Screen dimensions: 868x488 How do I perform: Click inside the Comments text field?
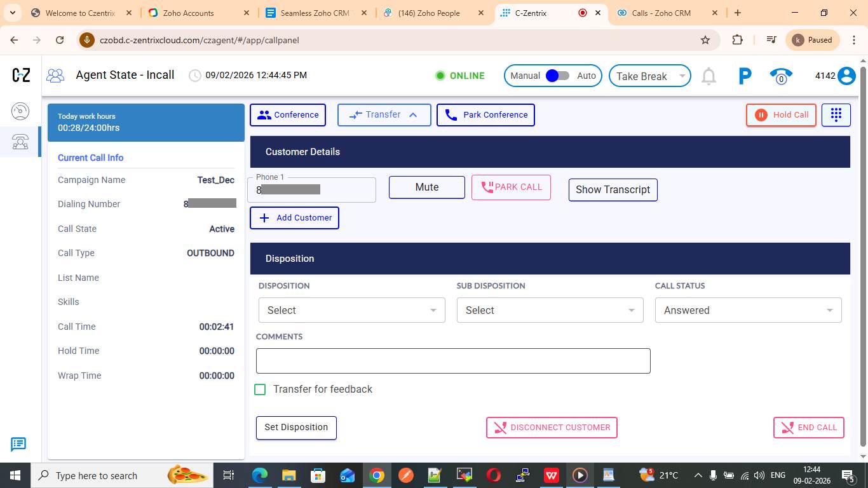pyautogui.click(x=452, y=361)
